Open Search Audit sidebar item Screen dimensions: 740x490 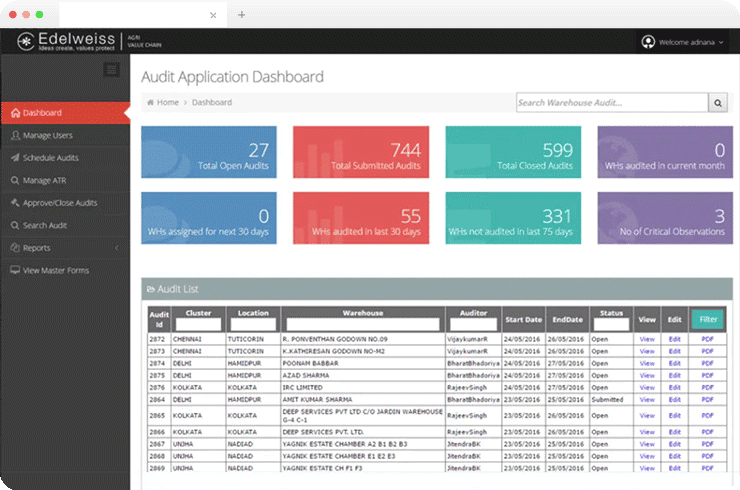pyautogui.click(x=45, y=225)
